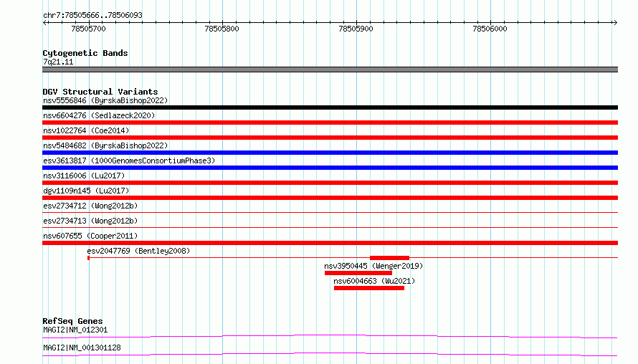Image resolution: width=638 pixels, height=364 pixels.
Task: Select the red nsv3116006 variant bar
Action: click(x=330, y=183)
